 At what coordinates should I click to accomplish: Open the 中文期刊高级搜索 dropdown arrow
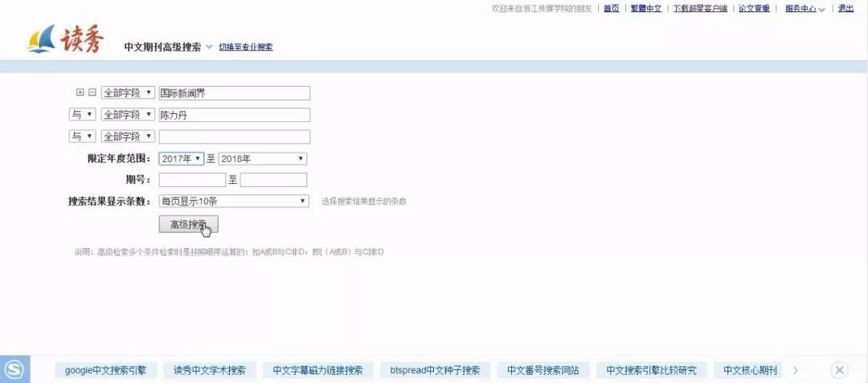(209, 47)
